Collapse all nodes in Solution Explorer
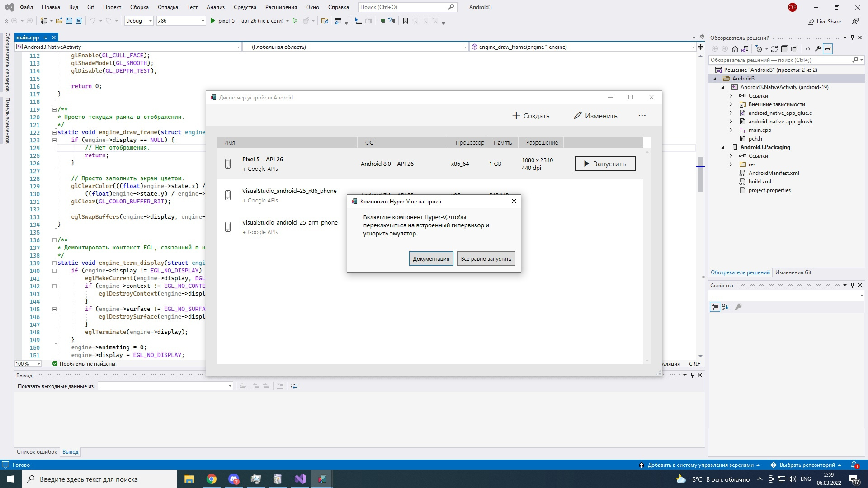The width and height of the screenshot is (868, 488). (784, 49)
